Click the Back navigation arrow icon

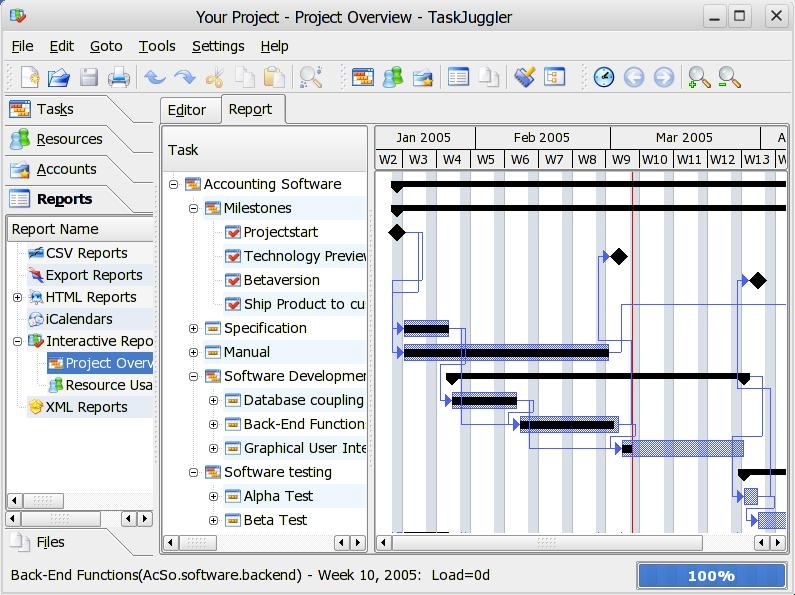(634, 78)
